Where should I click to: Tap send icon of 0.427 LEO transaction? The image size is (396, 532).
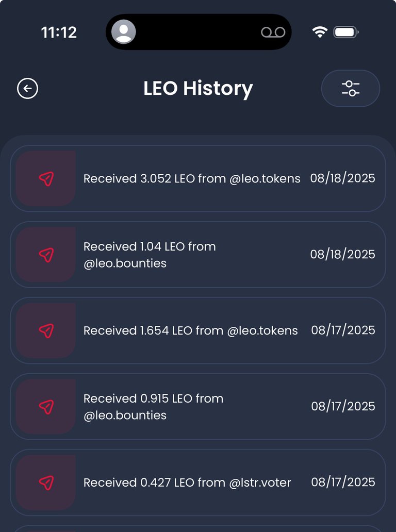[46, 483]
